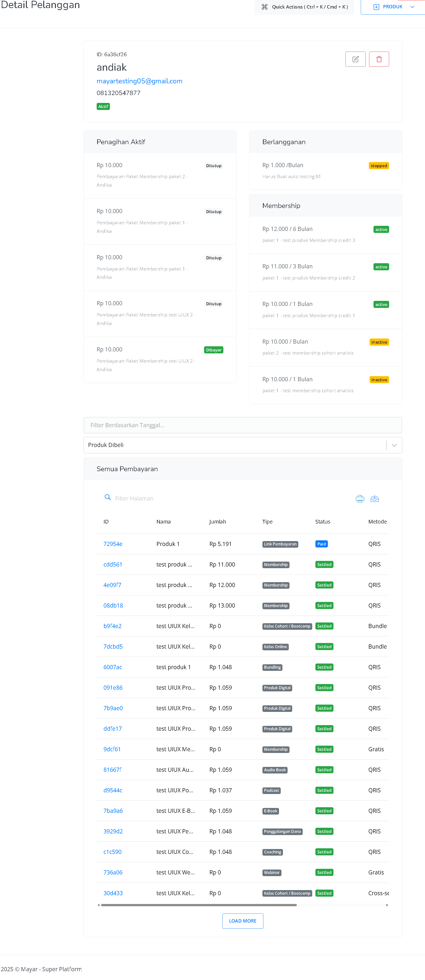The width and height of the screenshot is (425, 980).
Task: Click the Tipe column header
Action: point(267,522)
